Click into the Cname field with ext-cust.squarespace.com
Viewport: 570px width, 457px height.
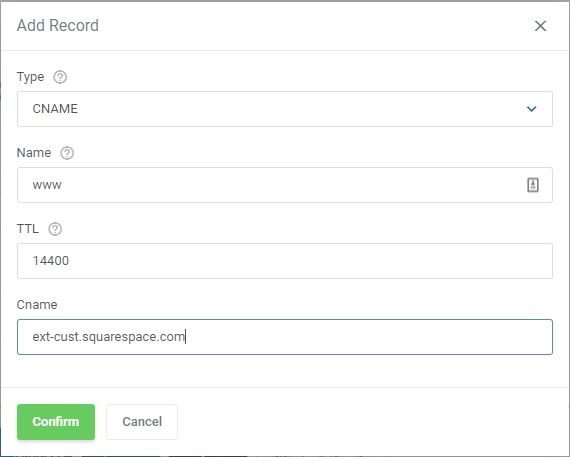coord(285,337)
